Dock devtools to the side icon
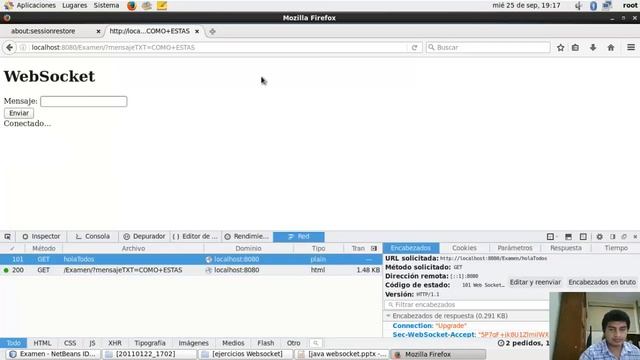 [x=613, y=236]
